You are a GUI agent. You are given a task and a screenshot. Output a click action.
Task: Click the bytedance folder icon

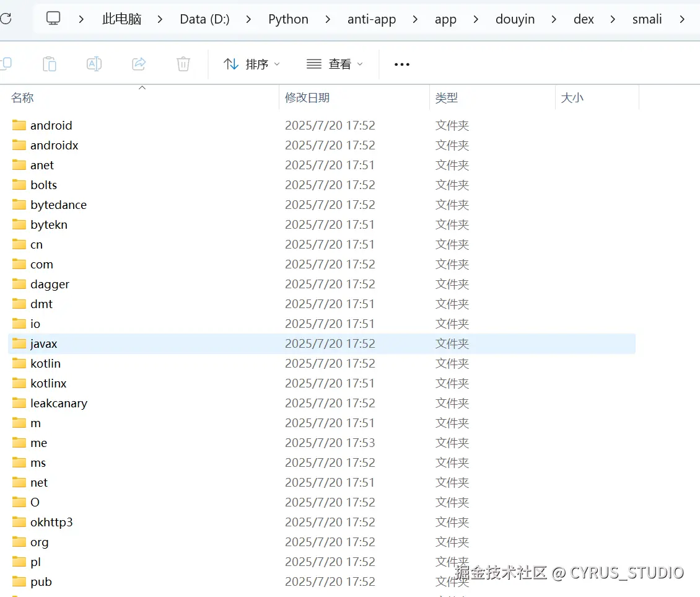[x=18, y=205]
